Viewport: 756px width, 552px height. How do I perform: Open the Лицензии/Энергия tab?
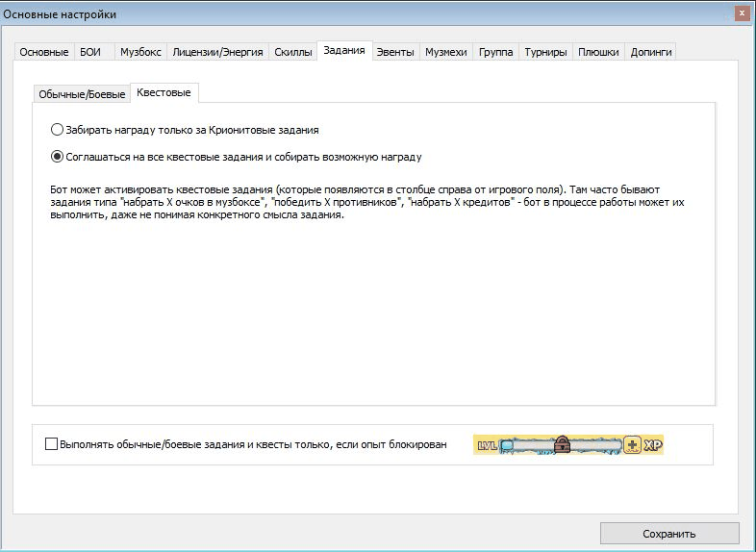click(217, 52)
